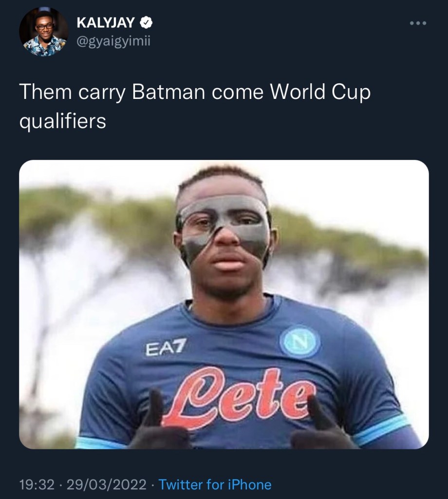Click the black protective face mask
The image size is (448, 499).
(x=224, y=228)
